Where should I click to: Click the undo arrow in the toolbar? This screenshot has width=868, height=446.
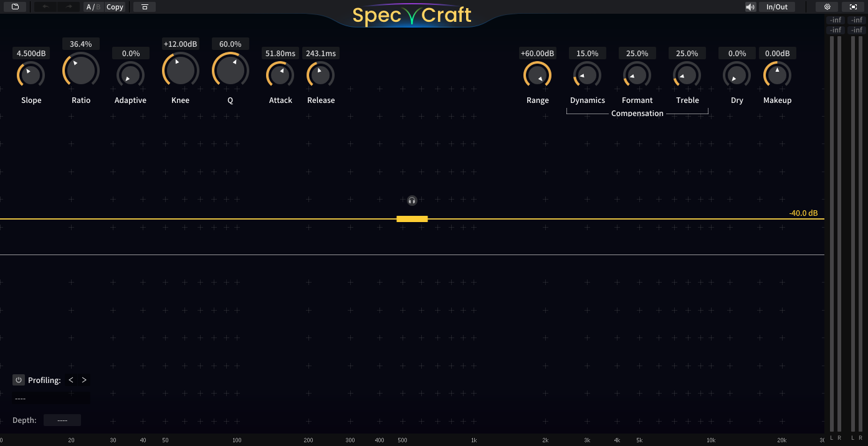(45, 7)
